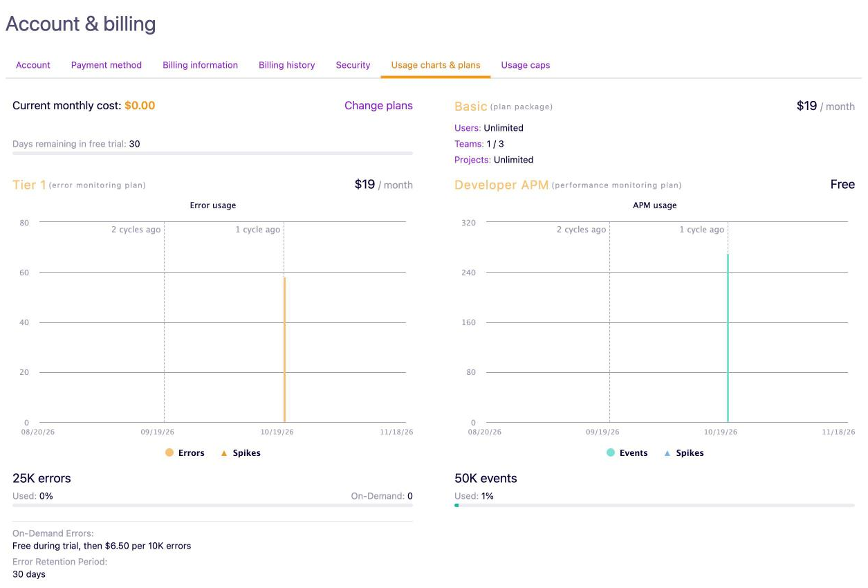Click the Error Retention Period '30 days' value
Screen dimensions: 868x588
[x=29, y=574]
